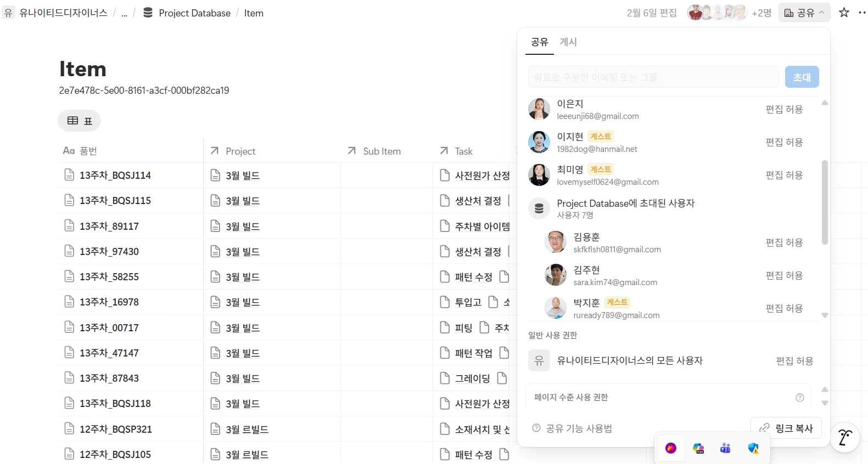Open the 13주차_BQSJ114 page icon

69,175
